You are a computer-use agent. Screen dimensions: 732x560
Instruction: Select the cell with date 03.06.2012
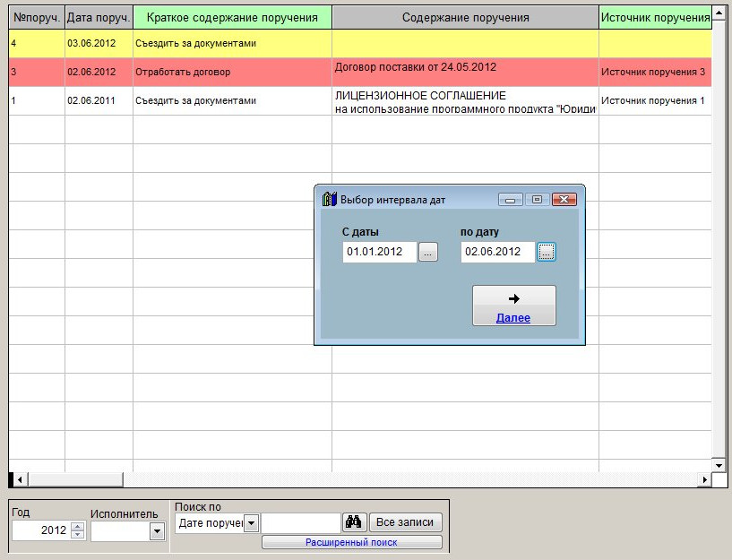point(99,43)
